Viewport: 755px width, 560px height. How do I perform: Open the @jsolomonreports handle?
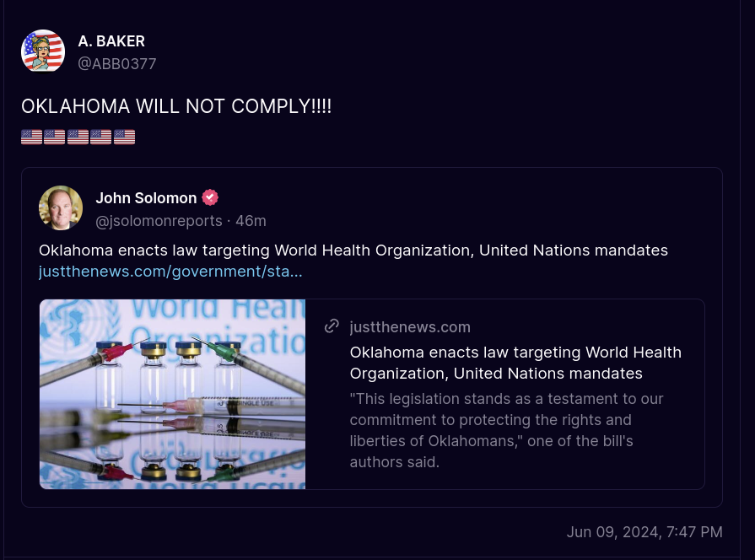coord(159,221)
